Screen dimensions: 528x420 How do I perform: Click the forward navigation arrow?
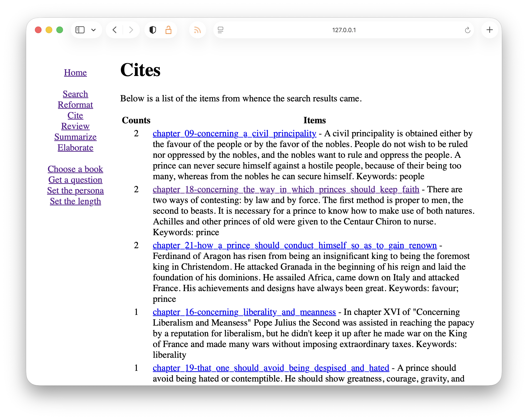click(x=131, y=30)
